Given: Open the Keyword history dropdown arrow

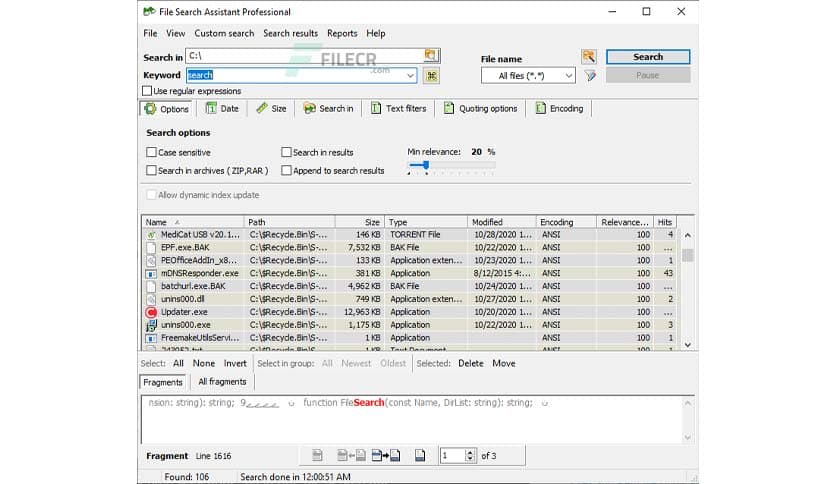Looking at the screenshot, I should coord(410,76).
